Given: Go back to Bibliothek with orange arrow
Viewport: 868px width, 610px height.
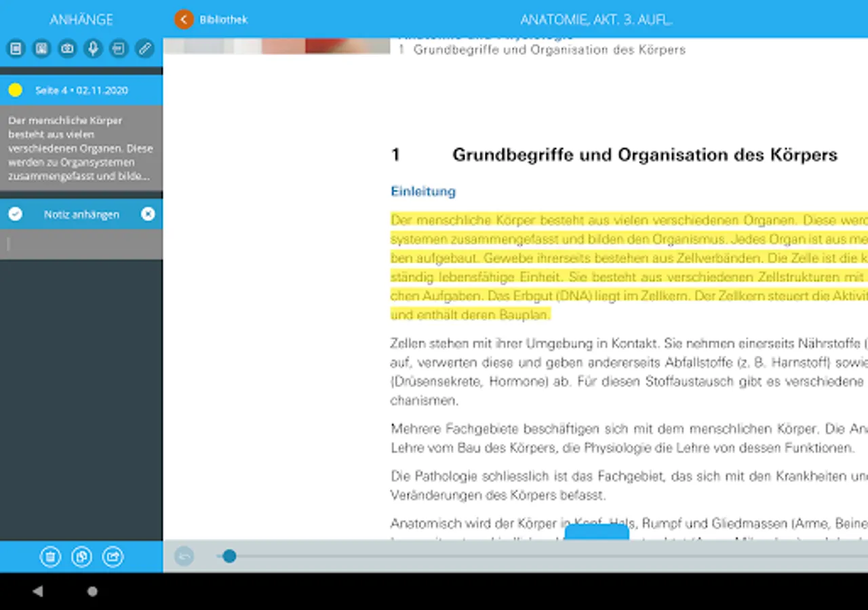Looking at the screenshot, I should click(x=184, y=19).
